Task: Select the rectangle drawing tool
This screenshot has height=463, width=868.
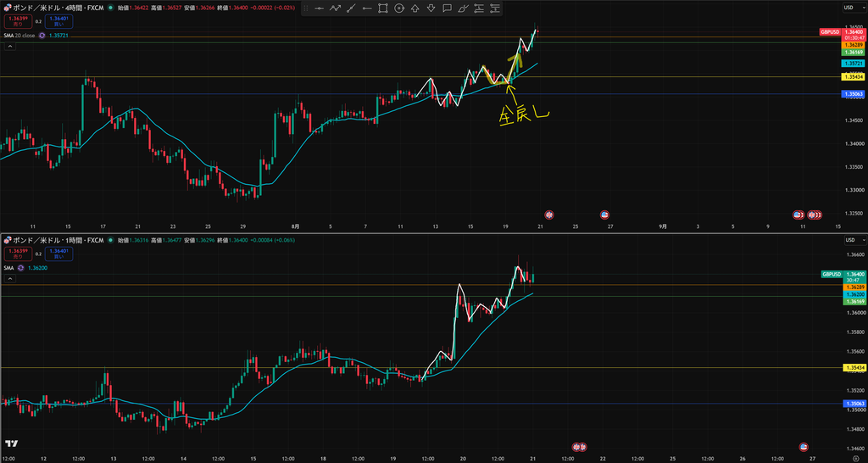Action: 382,8
